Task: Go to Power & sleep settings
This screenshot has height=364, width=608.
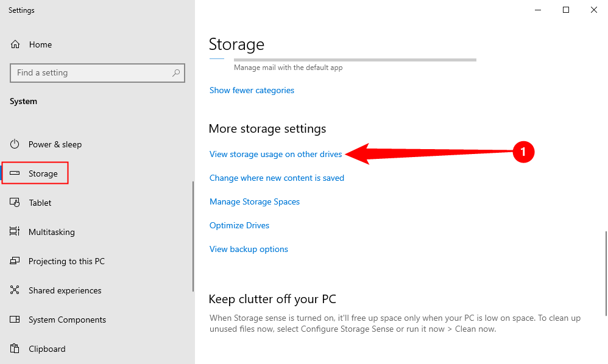Action: click(55, 144)
